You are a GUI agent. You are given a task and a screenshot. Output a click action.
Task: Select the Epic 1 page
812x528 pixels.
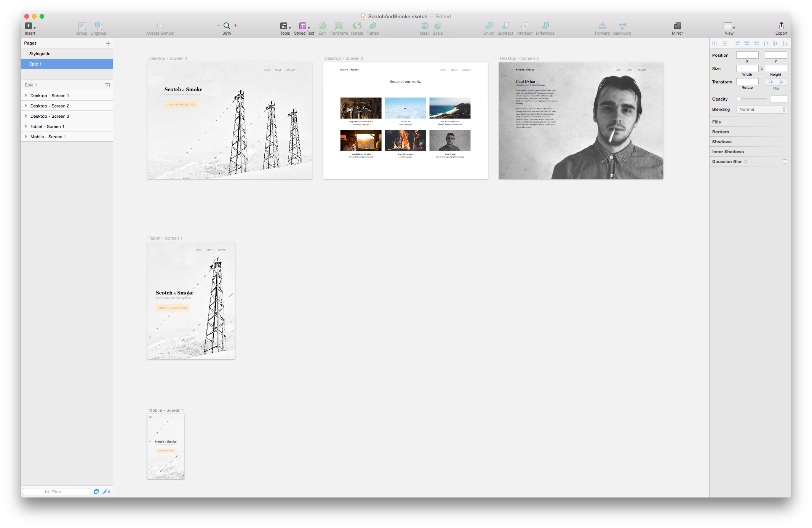tap(35, 64)
